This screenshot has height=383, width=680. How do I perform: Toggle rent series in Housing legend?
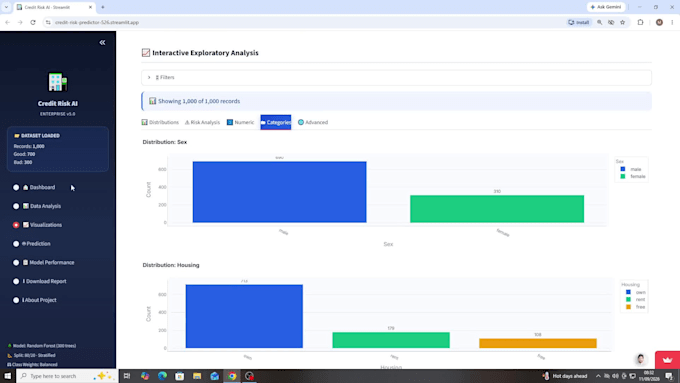[635, 299]
